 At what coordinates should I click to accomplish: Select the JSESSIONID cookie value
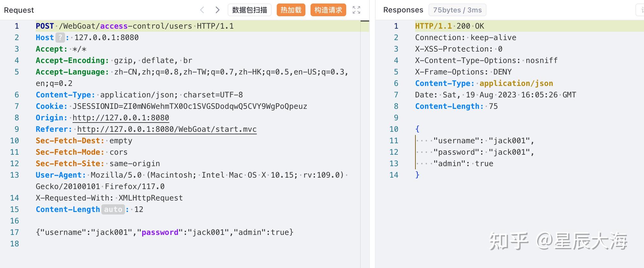pos(190,106)
